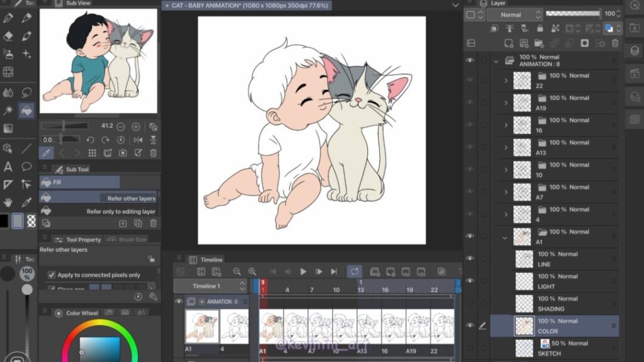Image resolution: width=644 pixels, height=362 pixels.
Task: Toggle Apply to connected pixels only checkbox
Action: [52, 275]
